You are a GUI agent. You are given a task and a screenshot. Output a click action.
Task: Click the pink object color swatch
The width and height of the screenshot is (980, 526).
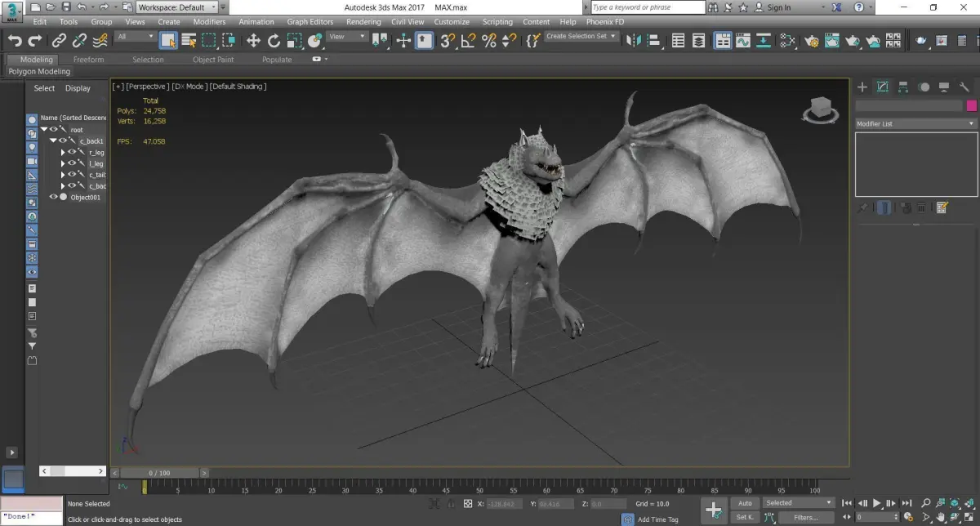(x=972, y=106)
